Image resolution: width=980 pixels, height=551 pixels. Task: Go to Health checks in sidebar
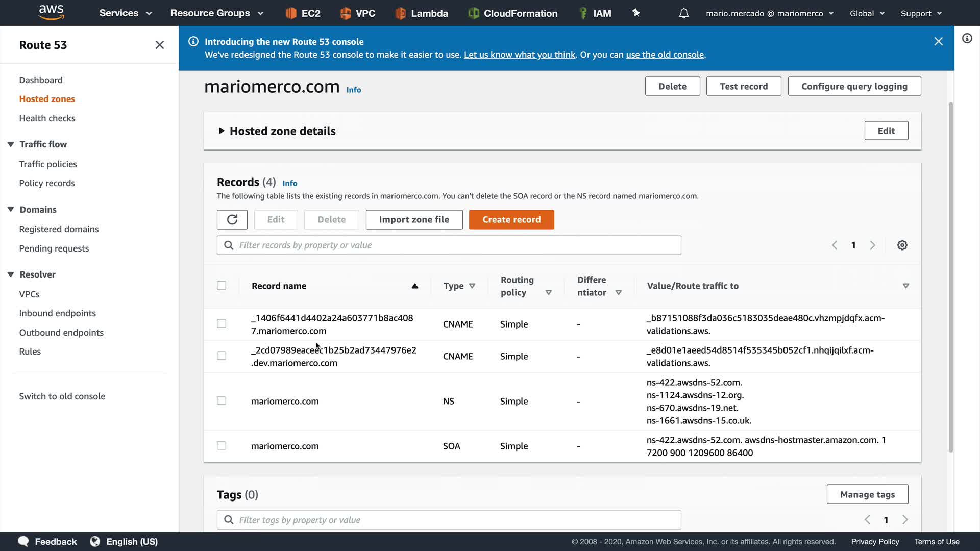47,118
